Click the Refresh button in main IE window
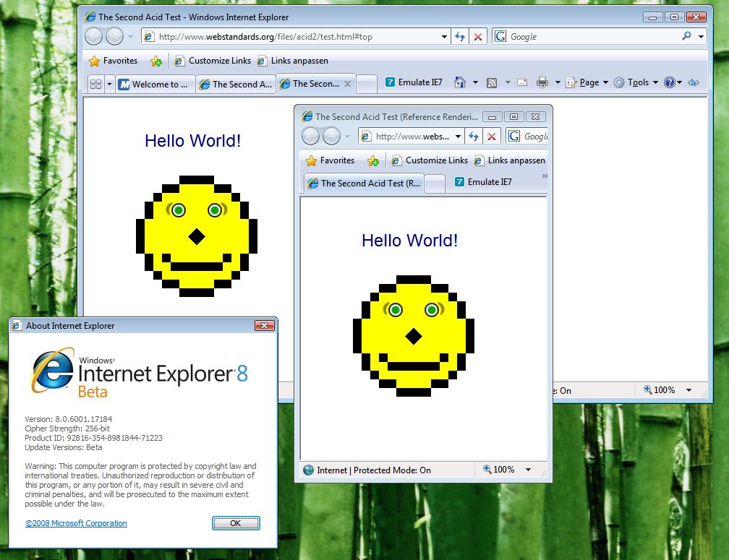This screenshot has width=729, height=560. (x=460, y=37)
